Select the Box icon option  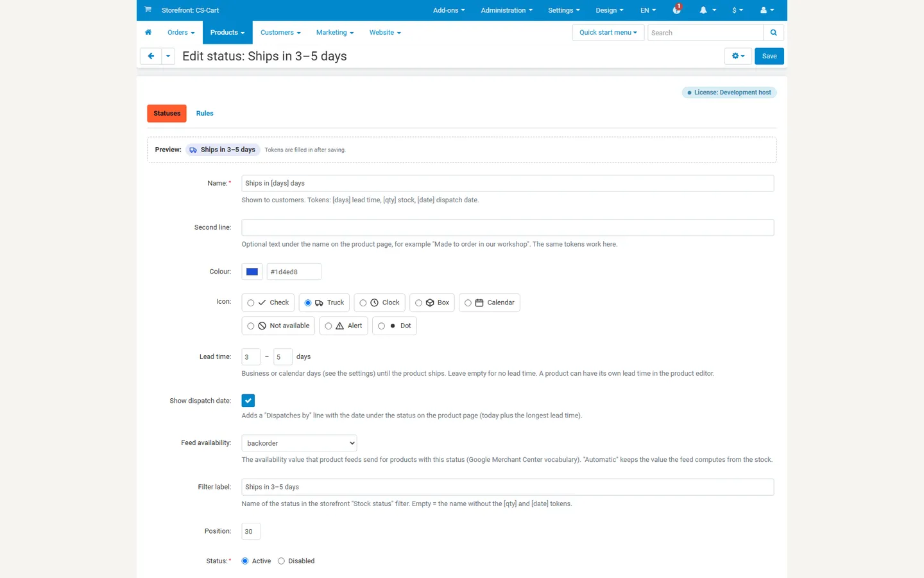pyautogui.click(x=432, y=302)
